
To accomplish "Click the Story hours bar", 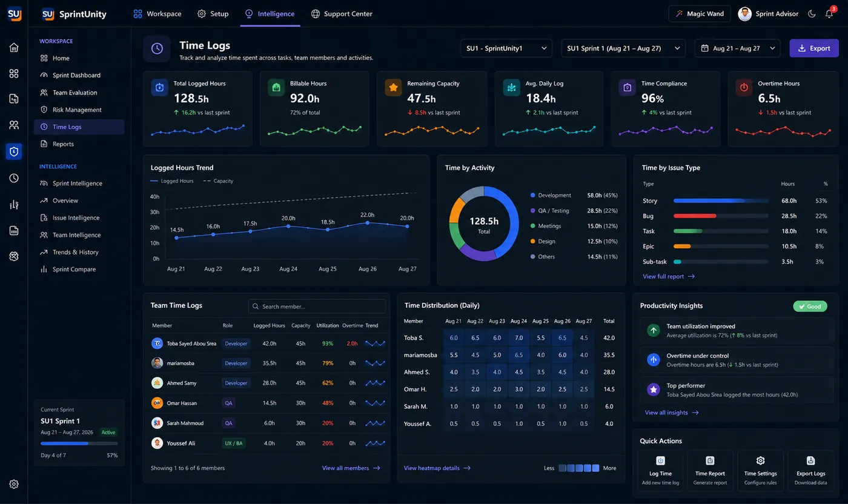I will (x=721, y=201).
